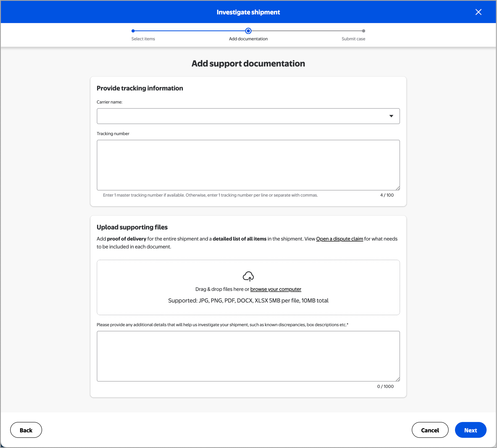Click the Tracking number text area
The image size is (497, 448).
[248, 165]
